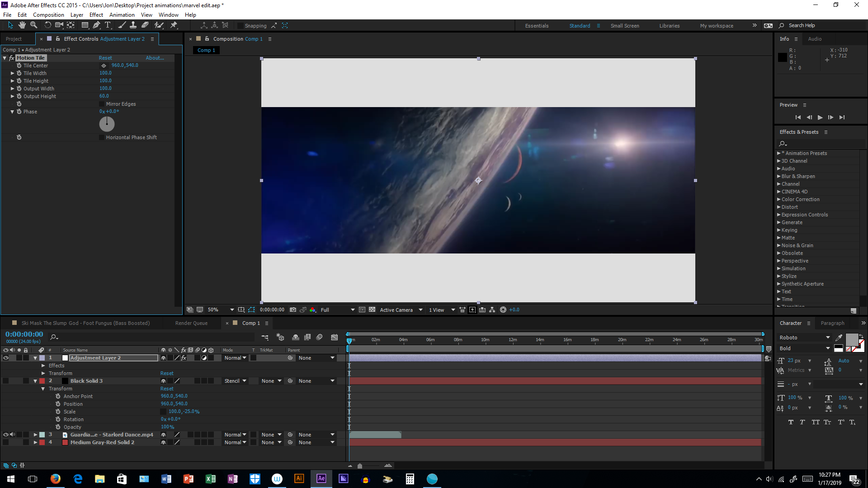868x488 pixels.
Task: Switch to the Render Queue tab
Action: 191,323
